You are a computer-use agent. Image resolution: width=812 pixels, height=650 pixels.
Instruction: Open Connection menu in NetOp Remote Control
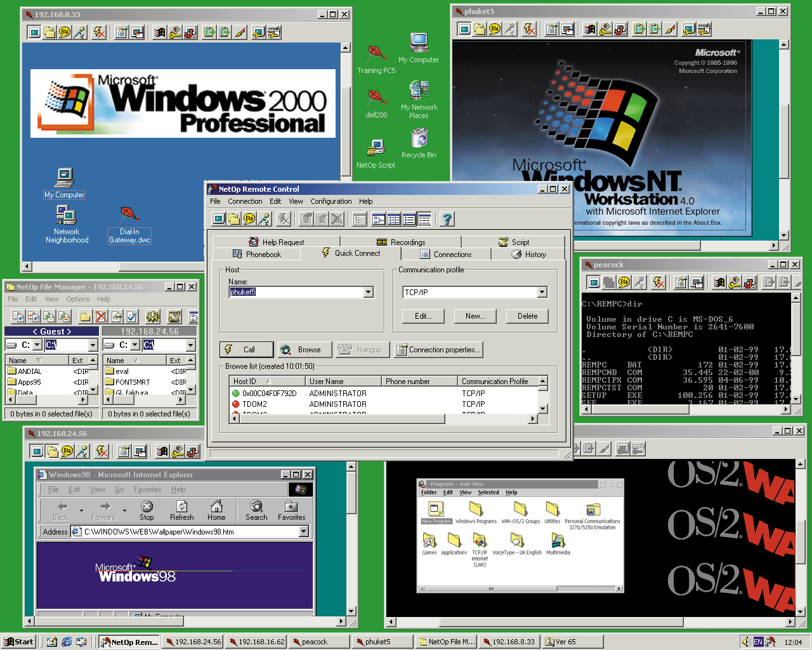(245, 201)
